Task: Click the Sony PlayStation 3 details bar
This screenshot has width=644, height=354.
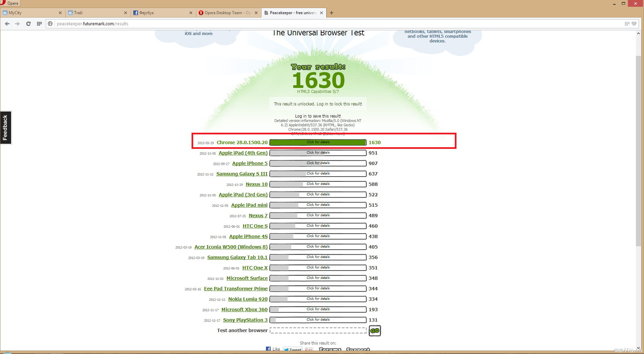Action: (x=318, y=320)
